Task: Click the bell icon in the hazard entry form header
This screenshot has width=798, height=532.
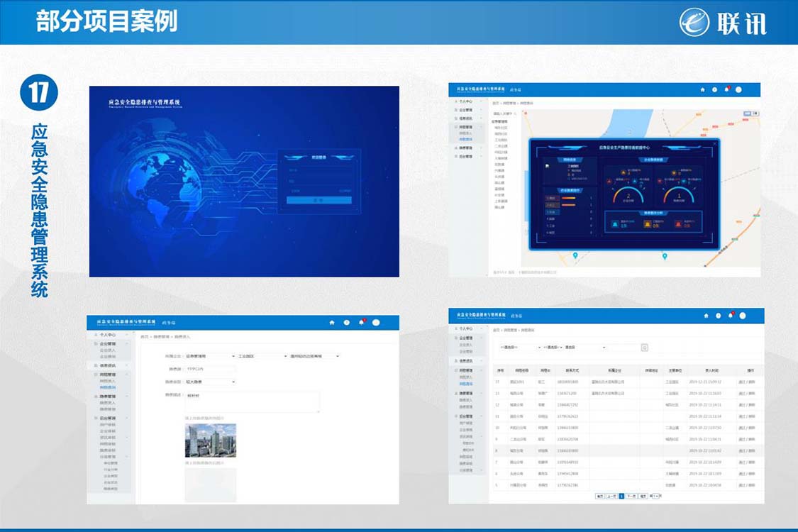Action: coord(361,322)
